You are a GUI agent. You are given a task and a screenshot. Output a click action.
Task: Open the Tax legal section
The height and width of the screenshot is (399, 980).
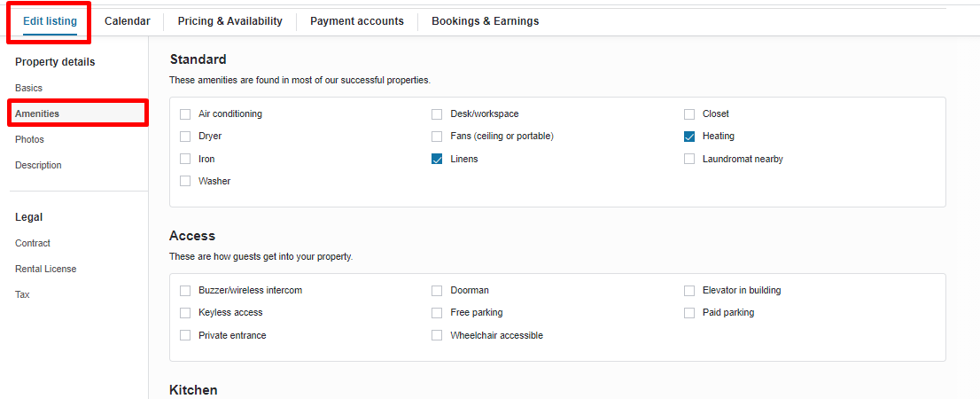[22, 295]
